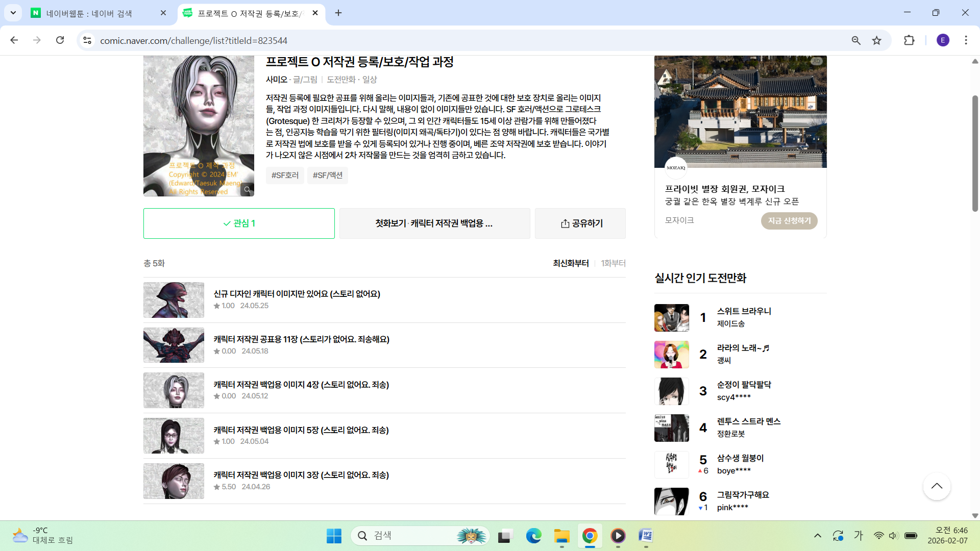This screenshot has height=551, width=980.
Task: Bookmark this page with the star icon
Action: (876, 40)
